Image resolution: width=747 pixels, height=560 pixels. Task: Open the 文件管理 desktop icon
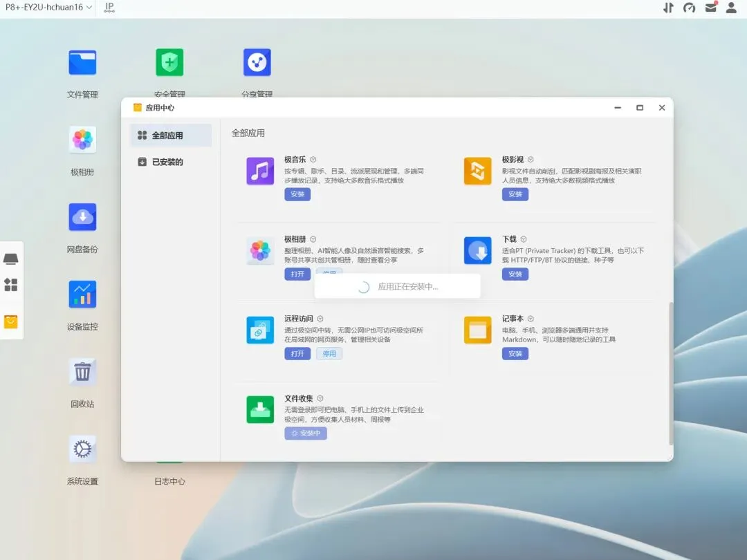[82, 62]
